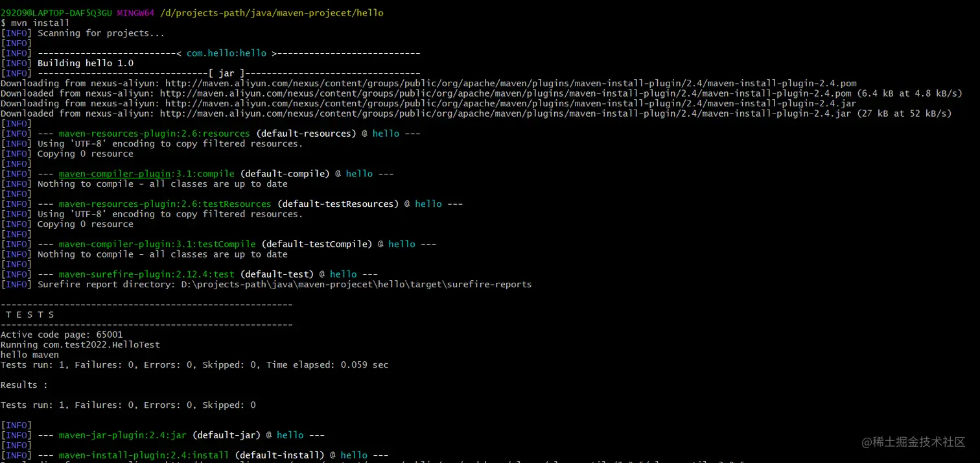Click the com.hello:hello artifact identifier
This screenshot has height=463, width=980.
pos(226,53)
